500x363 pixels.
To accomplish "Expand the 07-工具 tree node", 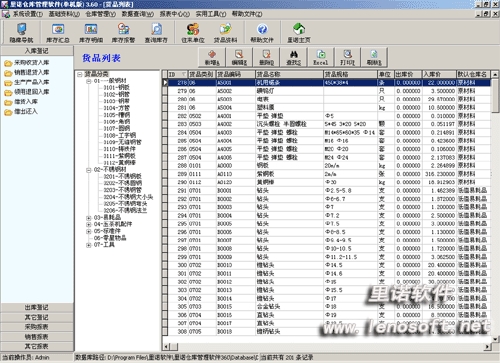I will [89, 245].
